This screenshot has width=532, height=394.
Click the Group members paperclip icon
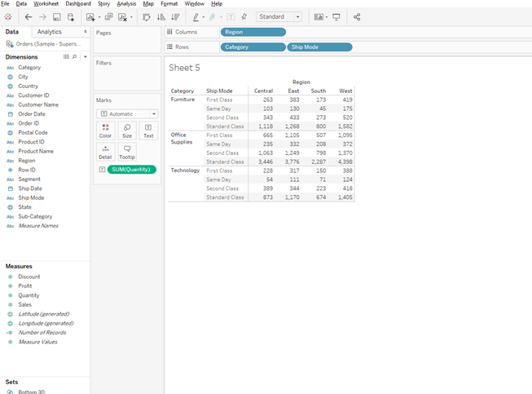(213, 17)
